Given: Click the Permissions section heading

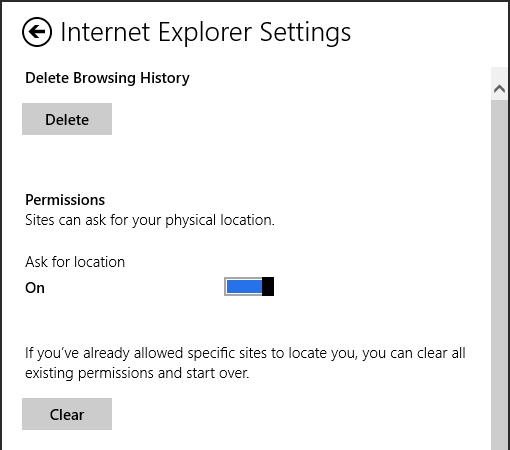Looking at the screenshot, I should (x=65, y=200).
